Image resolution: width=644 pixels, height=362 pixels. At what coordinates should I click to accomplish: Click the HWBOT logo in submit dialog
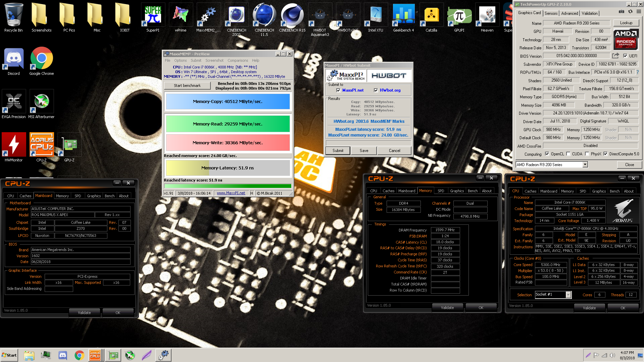click(x=389, y=76)
